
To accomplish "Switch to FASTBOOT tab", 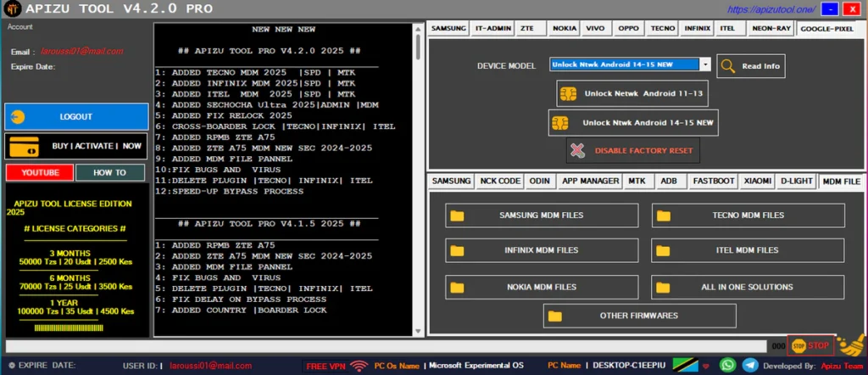I will pos(714,181).
